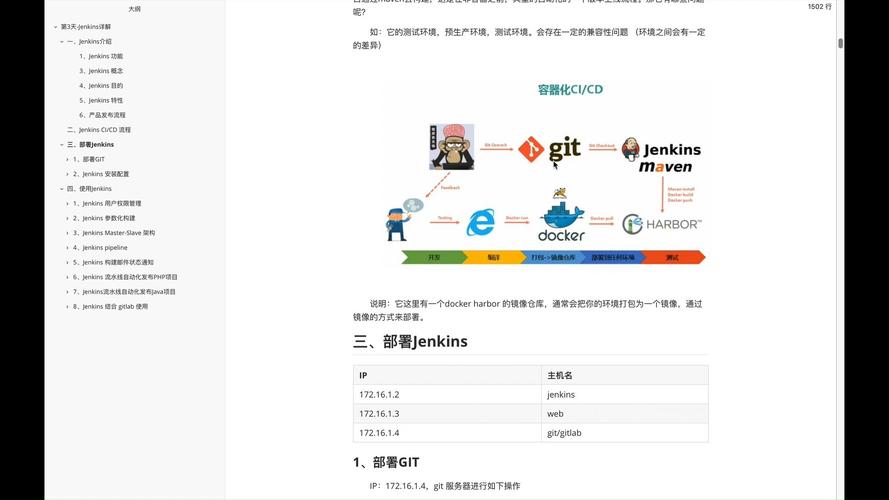This screenshot has width=889, height=500.
Task: Jump to 6、产品发布流程 in outline
Action: 102,115
